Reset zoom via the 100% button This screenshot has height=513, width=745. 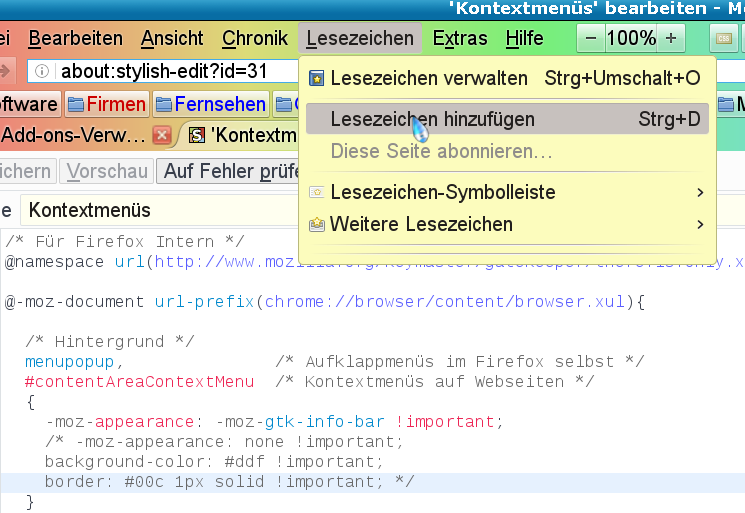[x=631, y=39]
